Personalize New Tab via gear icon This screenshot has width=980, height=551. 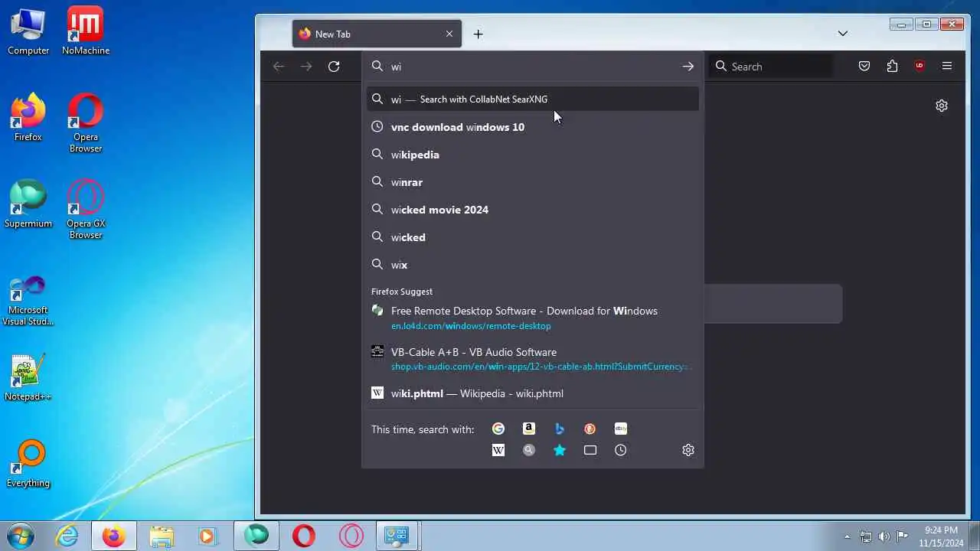tap(942, 106)
